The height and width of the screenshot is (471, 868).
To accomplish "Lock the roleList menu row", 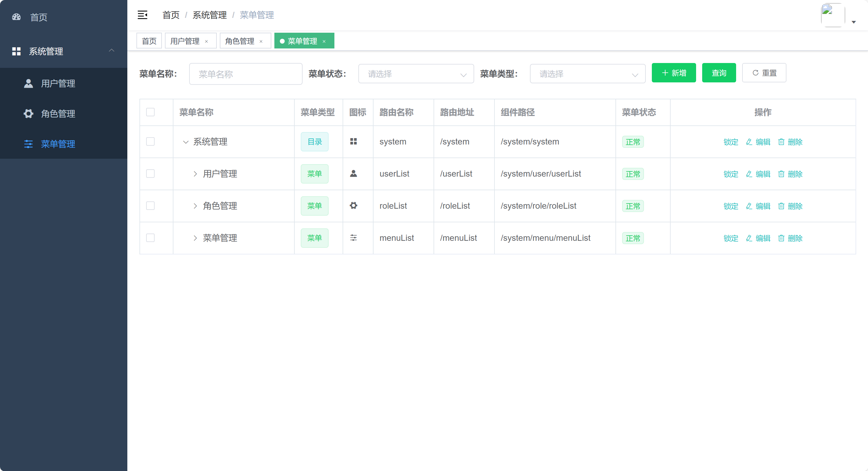I will coord(731,206).
